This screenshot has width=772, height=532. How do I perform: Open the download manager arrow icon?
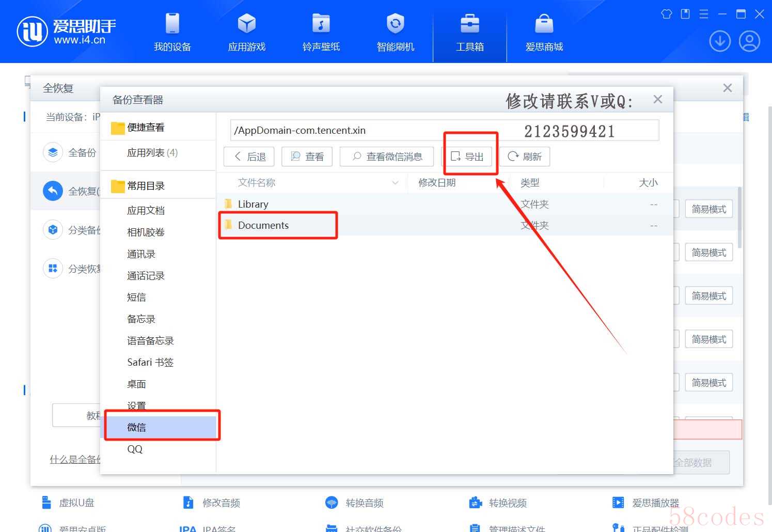720,41
